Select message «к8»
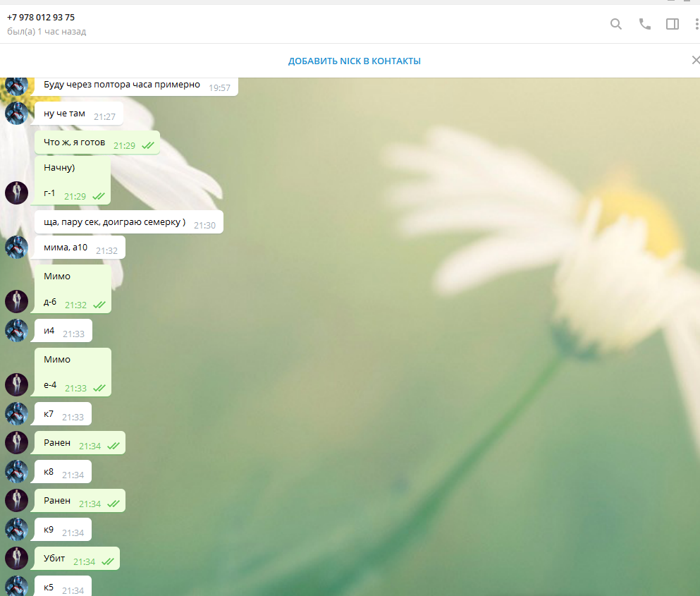The height and width of the screenshot is (596, 700). (63, 472)
